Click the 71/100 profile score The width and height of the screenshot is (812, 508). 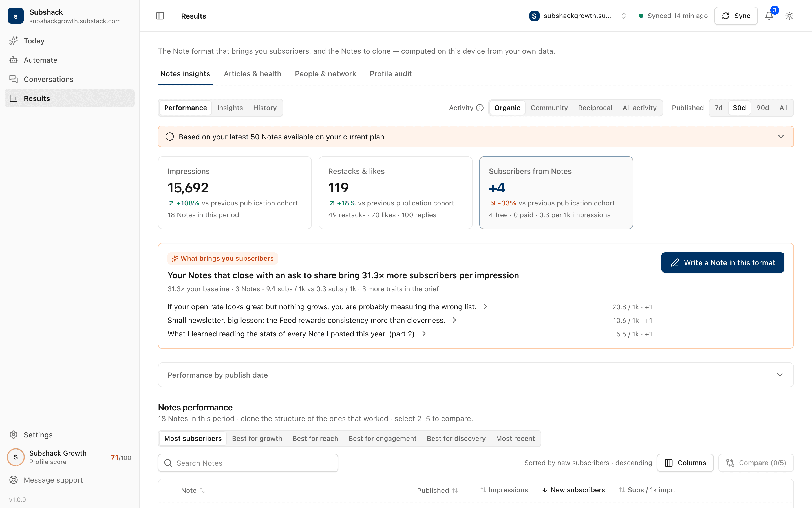(x=121, y=457)
